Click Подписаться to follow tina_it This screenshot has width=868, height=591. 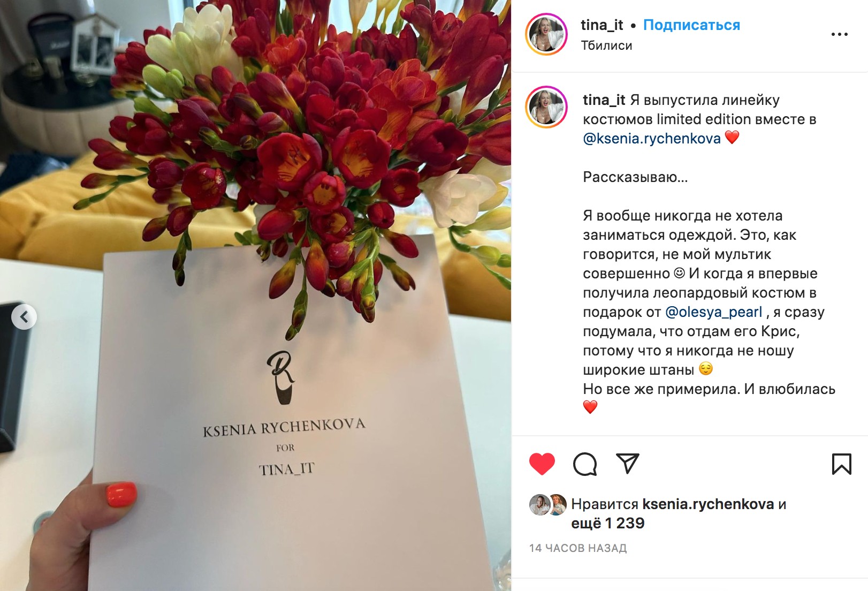(691, 25)
